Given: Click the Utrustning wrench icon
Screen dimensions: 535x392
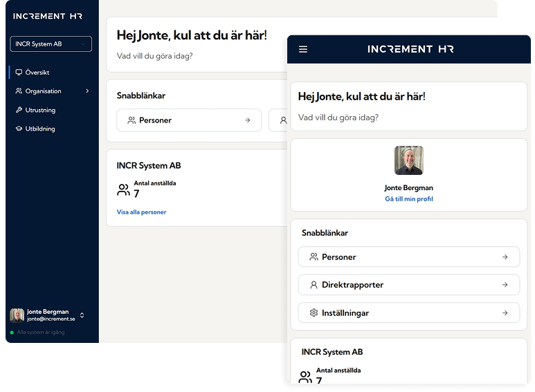Looking at the screenshot, I should pyautogui.click(x=19, y=110).
